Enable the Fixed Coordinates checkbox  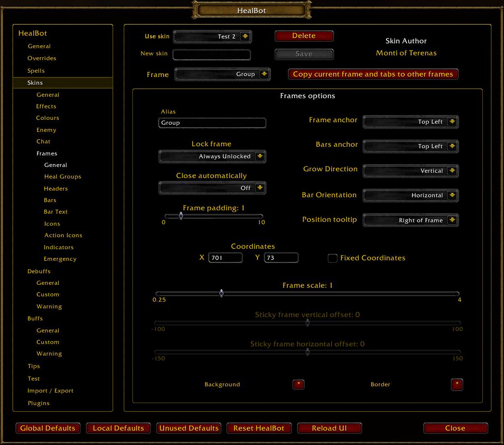click(333, 258)
